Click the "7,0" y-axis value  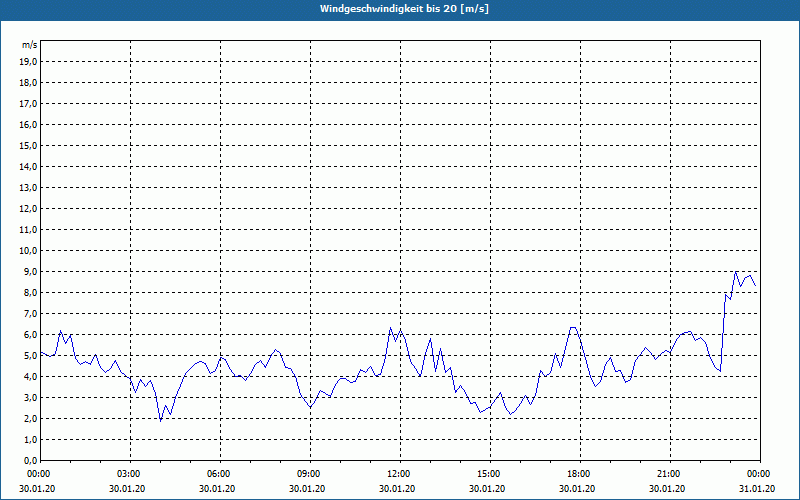[x=30, y=313]
